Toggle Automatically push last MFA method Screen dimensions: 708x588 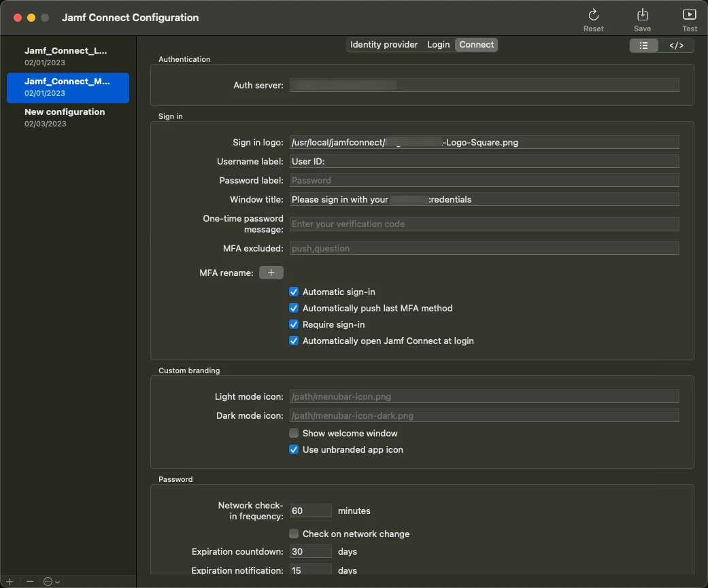pos(294,308)
